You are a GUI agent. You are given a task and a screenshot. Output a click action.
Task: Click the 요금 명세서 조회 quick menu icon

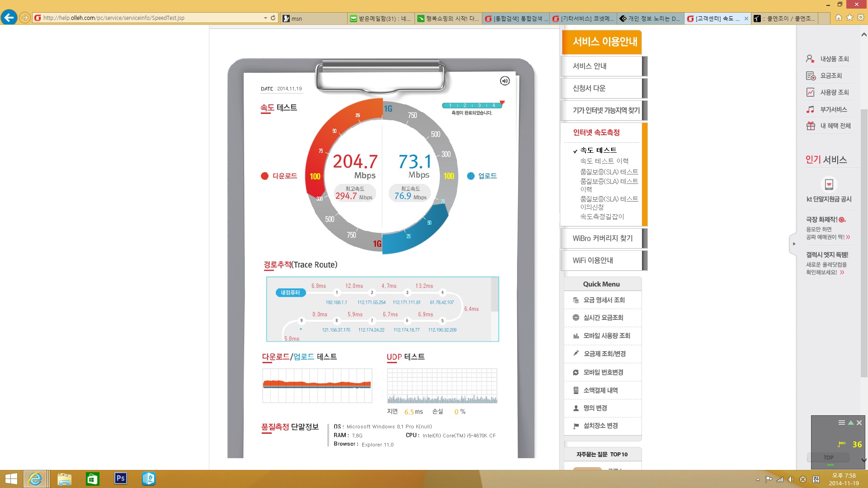coord(576,300)
